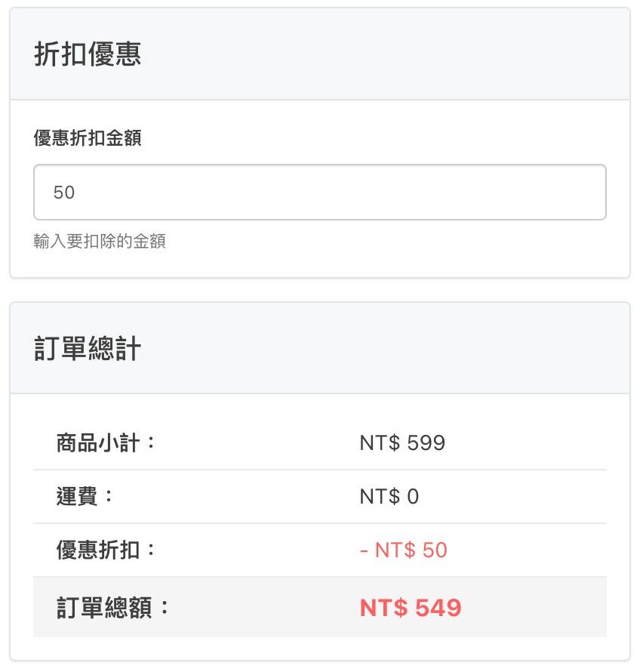Click the 優惠折扣金額 input field
This screenshot has width=640, height=672.
coord(319,193)
